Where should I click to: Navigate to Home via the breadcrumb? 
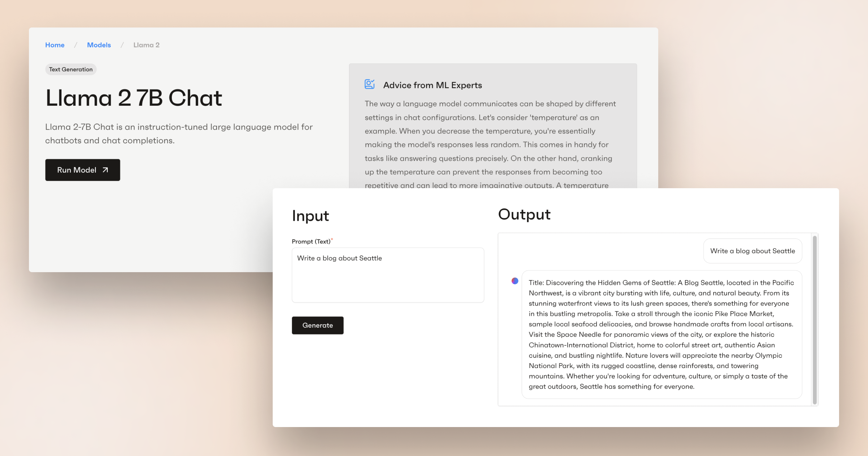coord(55,45)
